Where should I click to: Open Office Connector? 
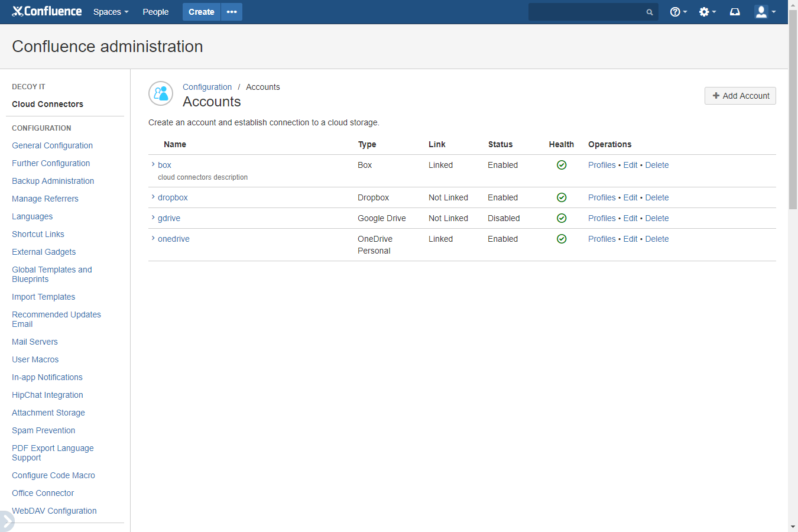[43, 493]
